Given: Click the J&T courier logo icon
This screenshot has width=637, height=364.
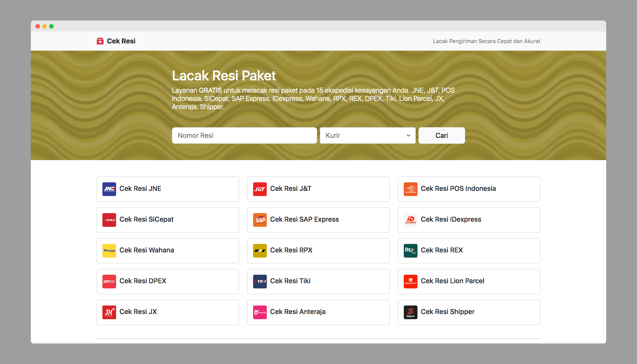Looking at the screenshot, I should coord(260,189).
